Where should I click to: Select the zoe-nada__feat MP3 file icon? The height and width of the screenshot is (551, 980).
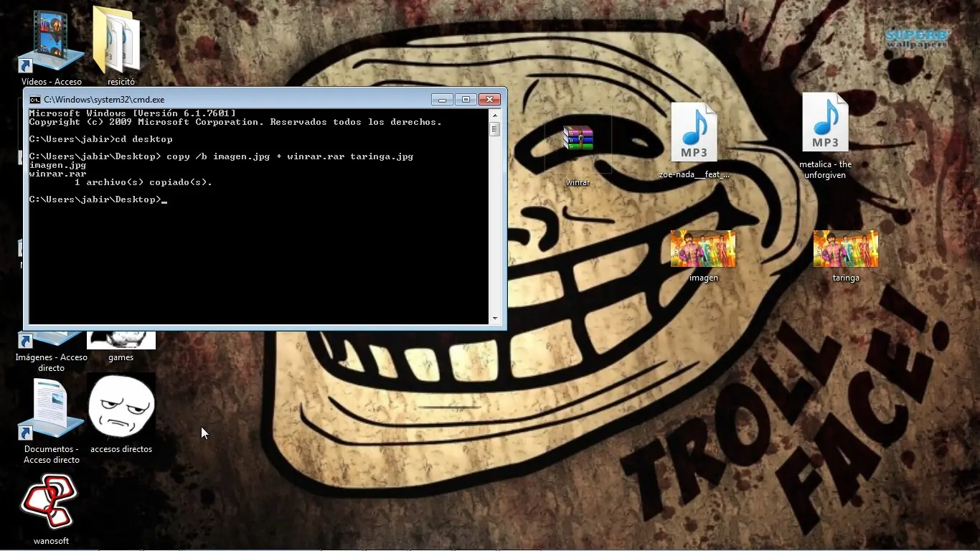694,132
